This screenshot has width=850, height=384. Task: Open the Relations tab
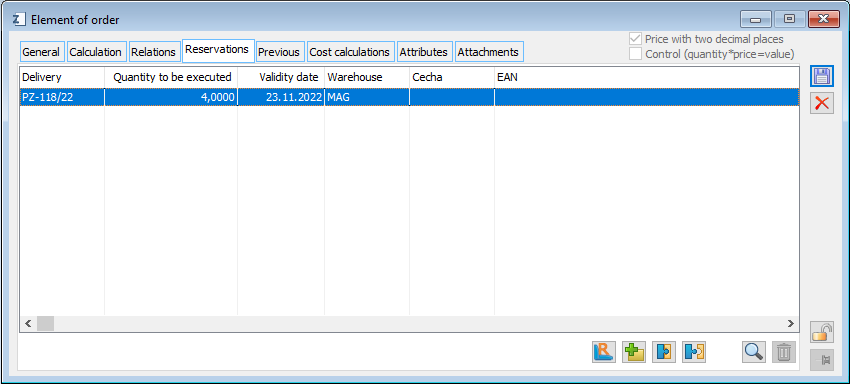[x=154, y=52]
